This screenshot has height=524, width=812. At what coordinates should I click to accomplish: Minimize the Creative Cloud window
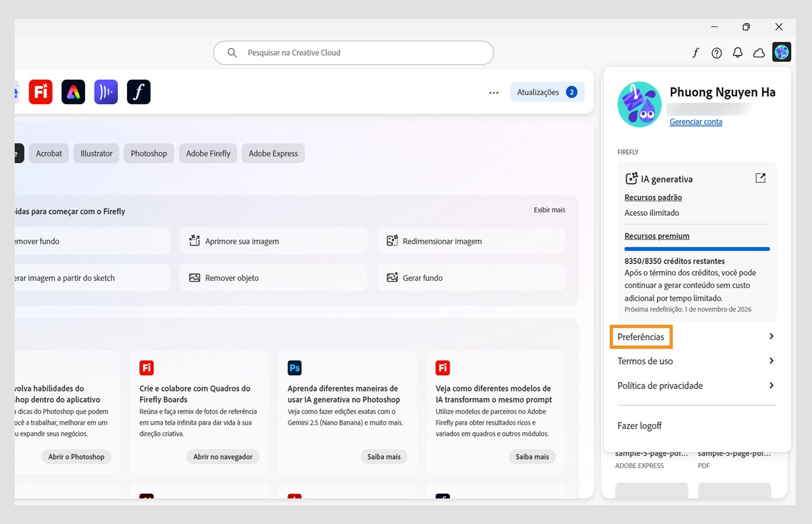pyautogui.click(x=714, y=27)
